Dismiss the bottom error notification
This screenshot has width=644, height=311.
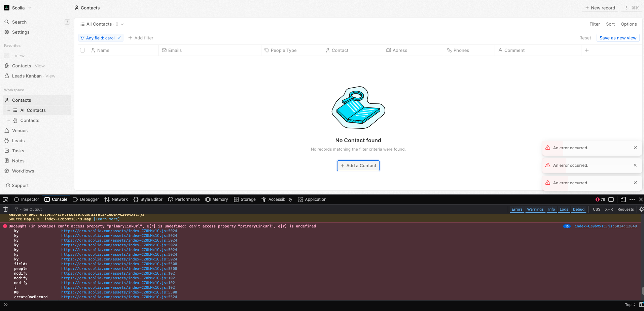tap(635, 183)
